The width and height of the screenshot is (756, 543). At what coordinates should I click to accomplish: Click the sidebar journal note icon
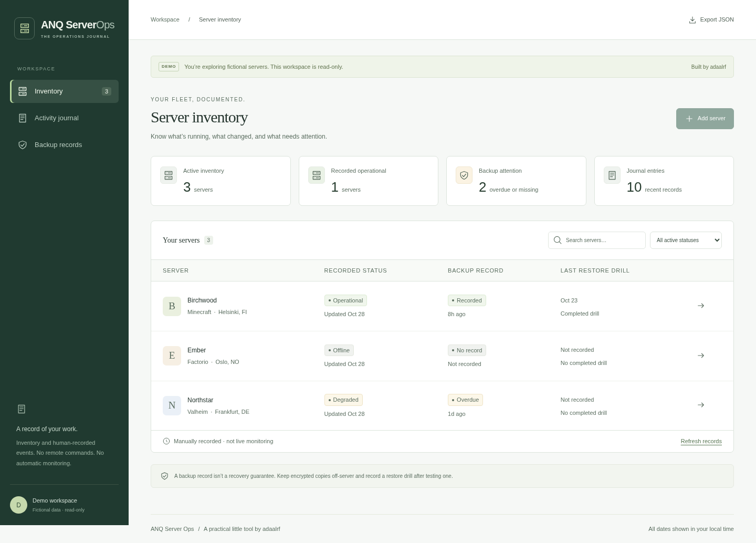(x=22, y=409)
